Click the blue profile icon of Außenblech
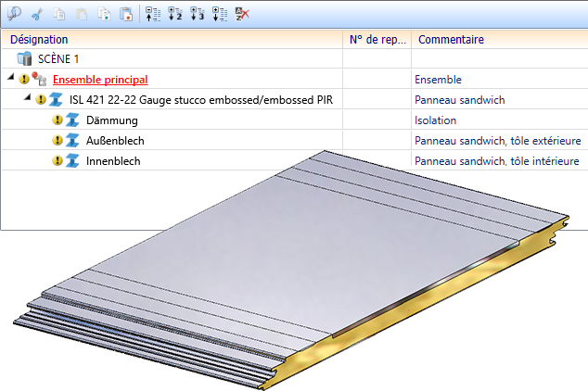The image size is (588, 391). [72, 141]
